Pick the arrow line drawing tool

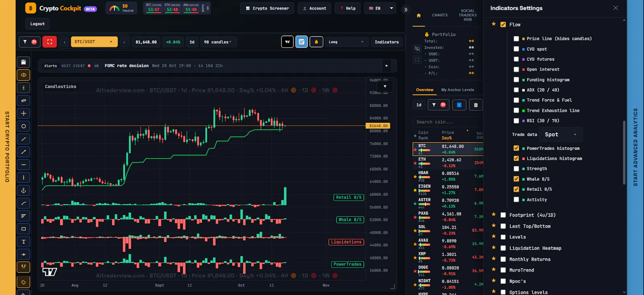pos(23,152)
